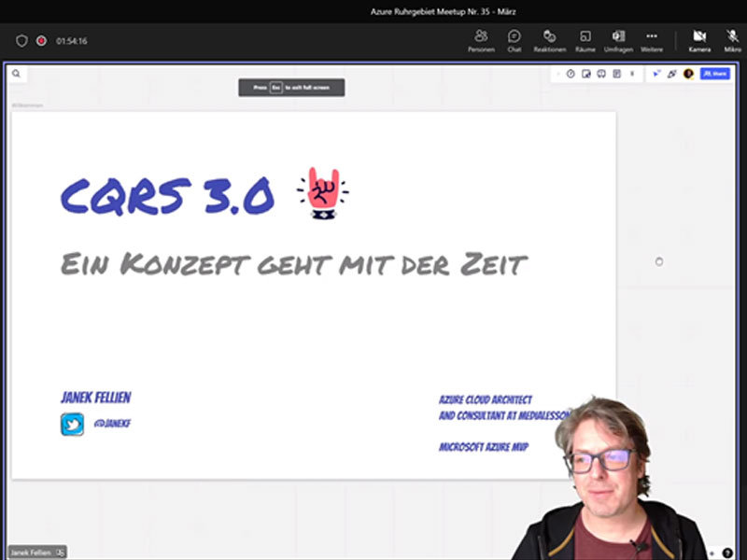Click the shield security icon
The image size is (747, 560).
[x=21, y=41]
